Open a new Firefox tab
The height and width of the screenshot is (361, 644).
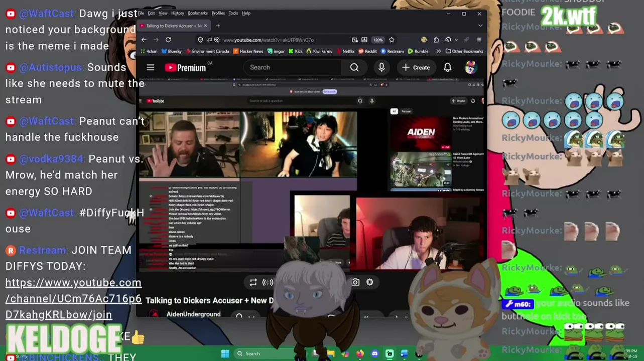218,26
